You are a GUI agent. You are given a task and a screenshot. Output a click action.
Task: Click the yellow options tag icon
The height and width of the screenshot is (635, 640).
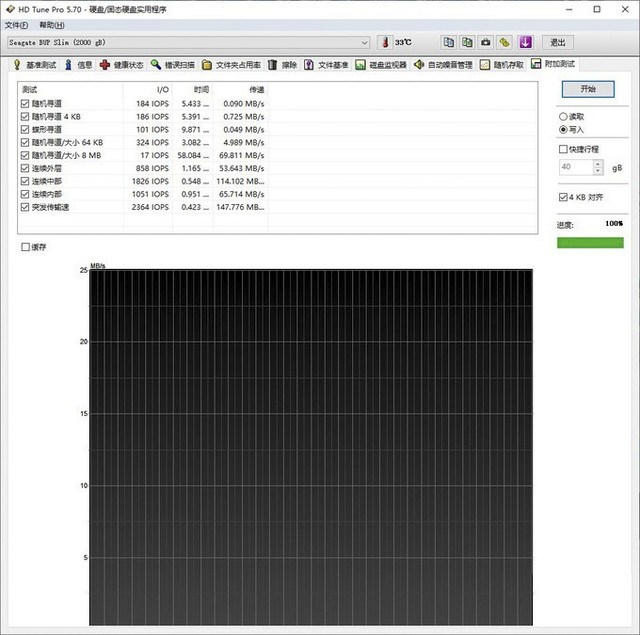point(504,42)
